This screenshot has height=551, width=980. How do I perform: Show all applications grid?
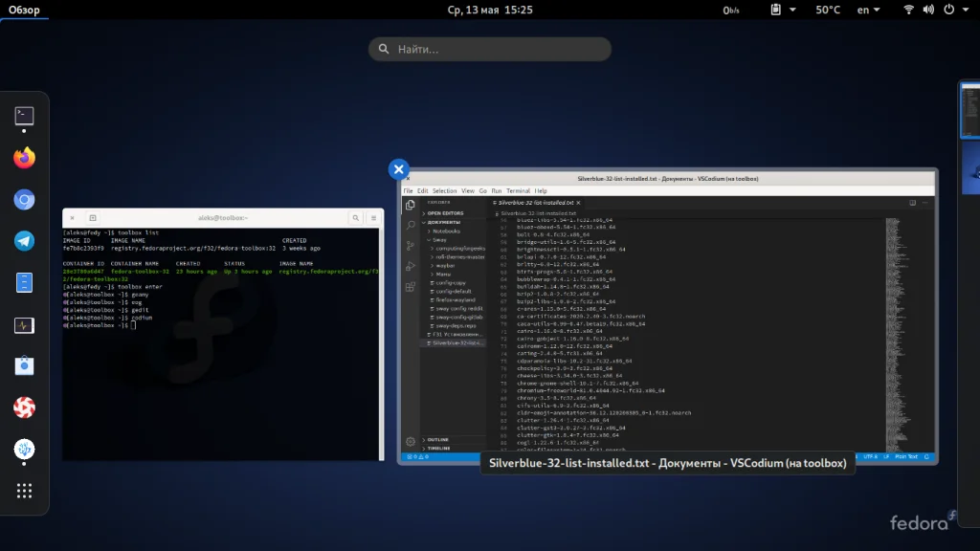coord(24,491)
